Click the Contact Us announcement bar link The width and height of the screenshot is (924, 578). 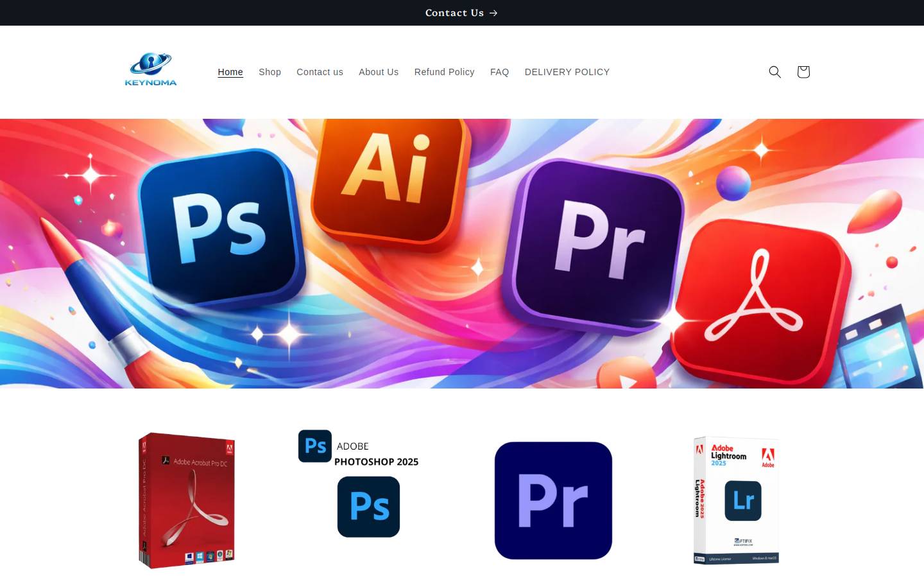point(461,13)
